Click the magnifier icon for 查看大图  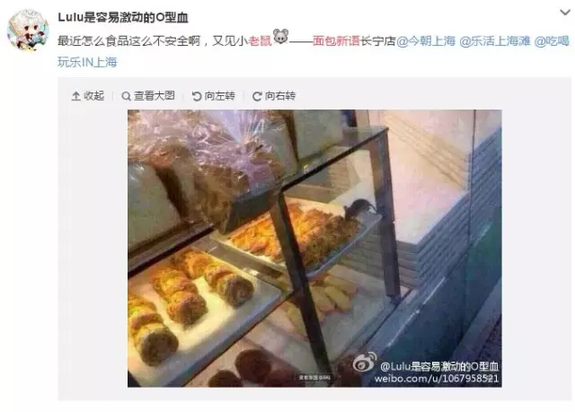click(126, 96)
